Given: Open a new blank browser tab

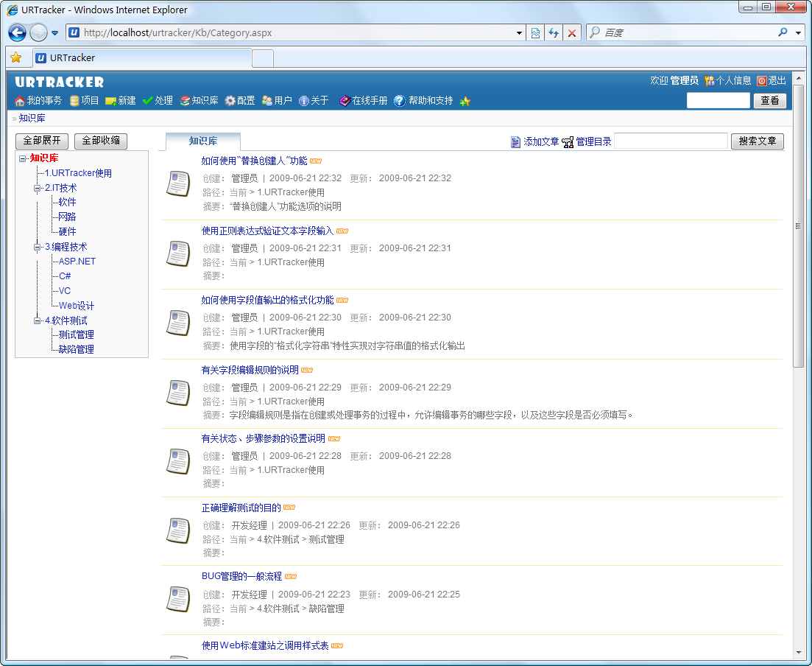Looking at the screenshot, I should [263, 58].
